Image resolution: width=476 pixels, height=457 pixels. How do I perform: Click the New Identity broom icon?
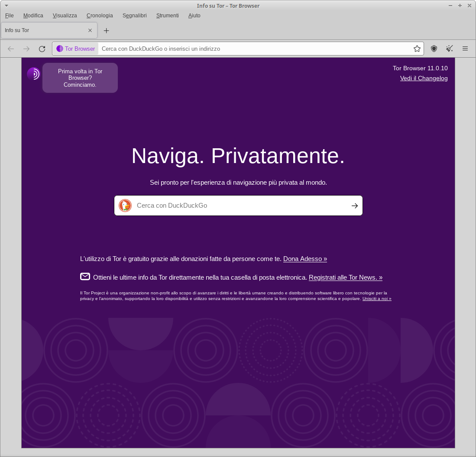[x=450, y=49]
